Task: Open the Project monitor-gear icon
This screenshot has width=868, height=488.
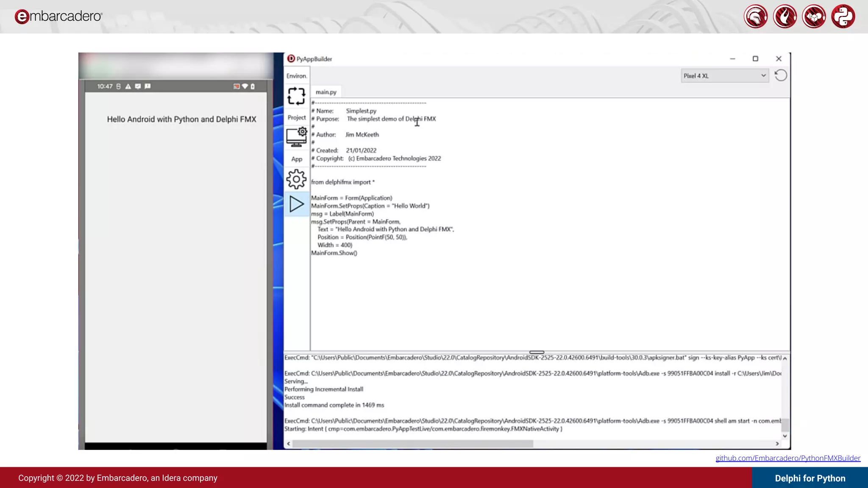Action: click(x=296, y=137)
